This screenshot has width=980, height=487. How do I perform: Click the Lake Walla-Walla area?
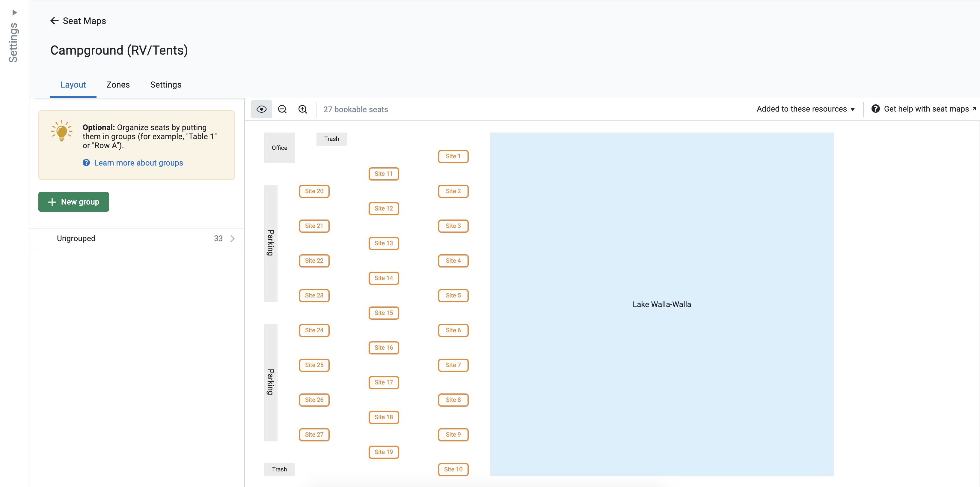click(x=661, y=304)
